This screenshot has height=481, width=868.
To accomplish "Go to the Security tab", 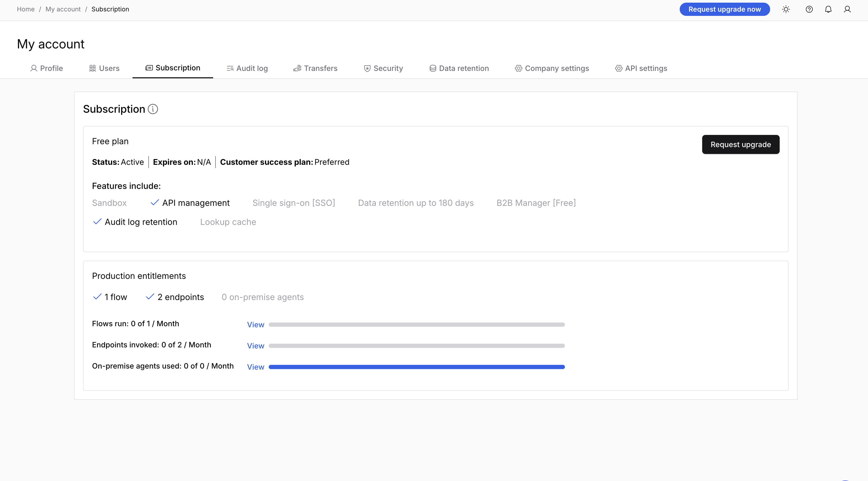I will (383, 69).
